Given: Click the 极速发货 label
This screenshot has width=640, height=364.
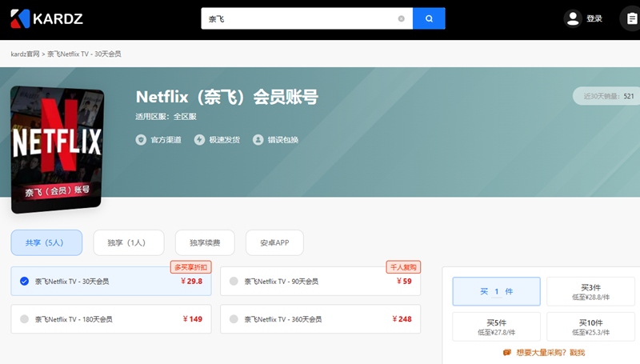Looking at the screenshot, I should 225,140.
